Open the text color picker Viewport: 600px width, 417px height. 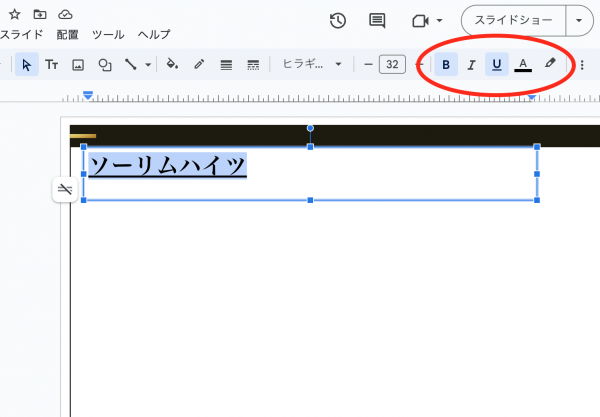pyautogui.click(x=522, y=65)
